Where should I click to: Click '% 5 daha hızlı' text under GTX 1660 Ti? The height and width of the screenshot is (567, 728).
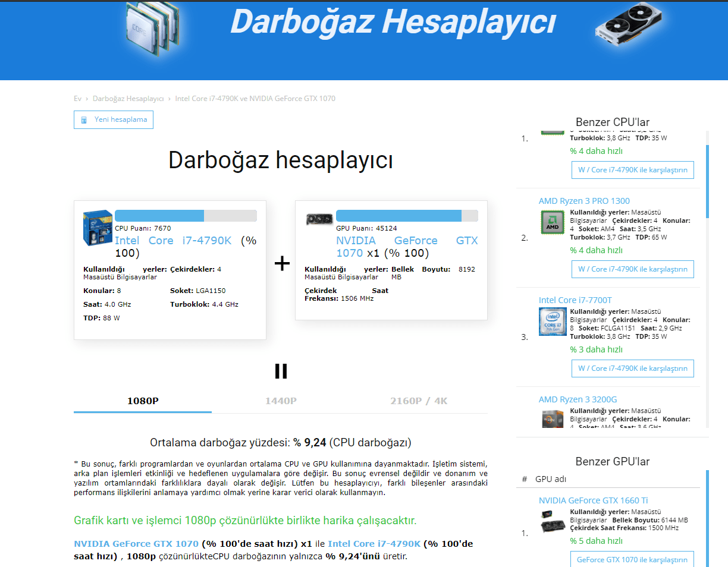pyautogui.click(x=596, y=541)
